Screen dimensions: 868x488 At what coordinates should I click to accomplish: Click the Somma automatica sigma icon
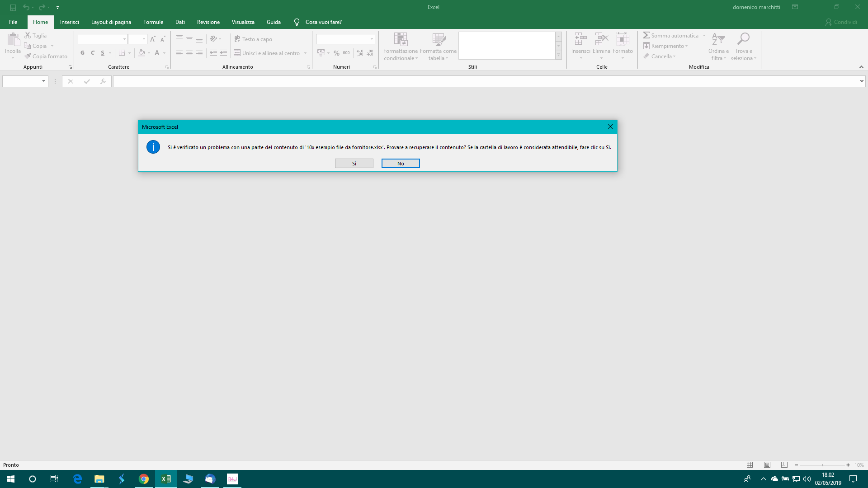pos(646,35)
